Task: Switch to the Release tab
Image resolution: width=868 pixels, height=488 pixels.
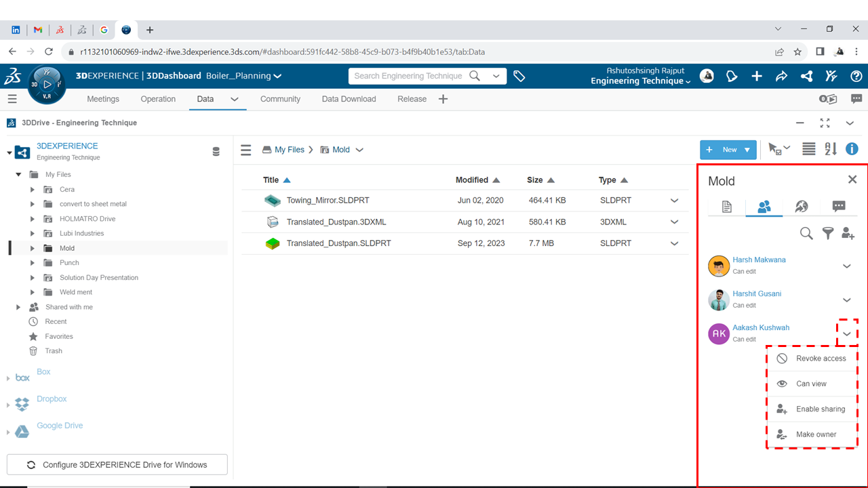Action: tap(412, 99)
